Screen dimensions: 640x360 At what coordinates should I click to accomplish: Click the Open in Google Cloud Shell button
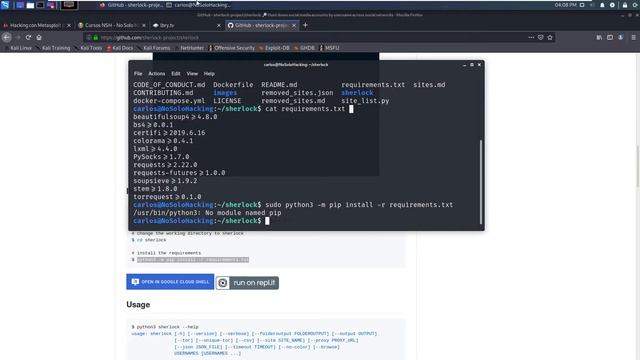pos(170,282)
